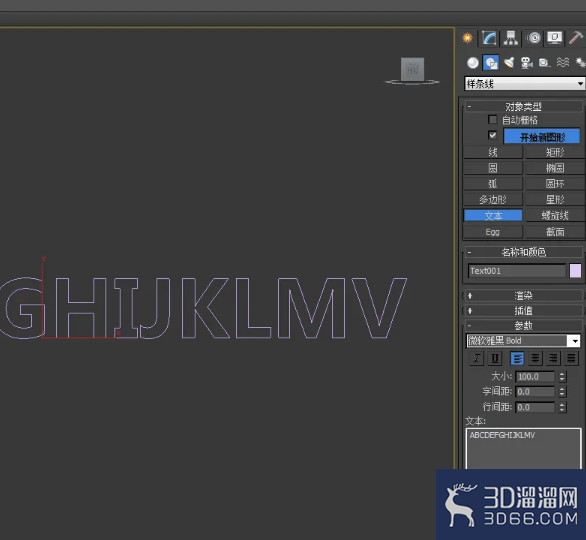Image resolution: width=586 pixels, height=540 pixels.
Task: Choose the Egg shape button
Action: coord(493,232)
